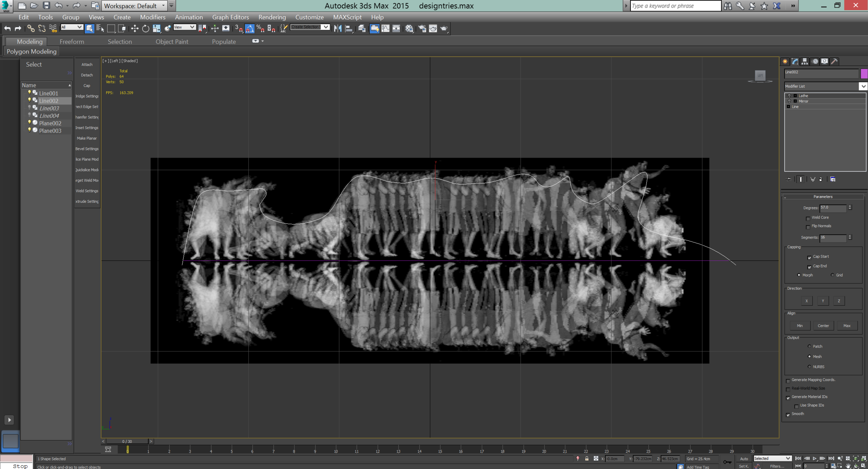Viewport: 868px width, 469px height.
Task: Click the Line002 object color swatch
Action: coord(864,73)
